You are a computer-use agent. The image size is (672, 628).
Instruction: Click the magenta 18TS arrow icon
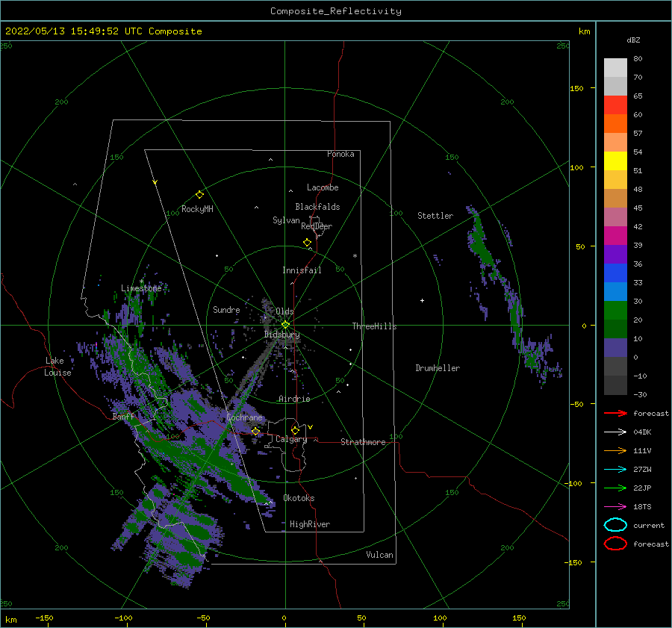point(615,507)
